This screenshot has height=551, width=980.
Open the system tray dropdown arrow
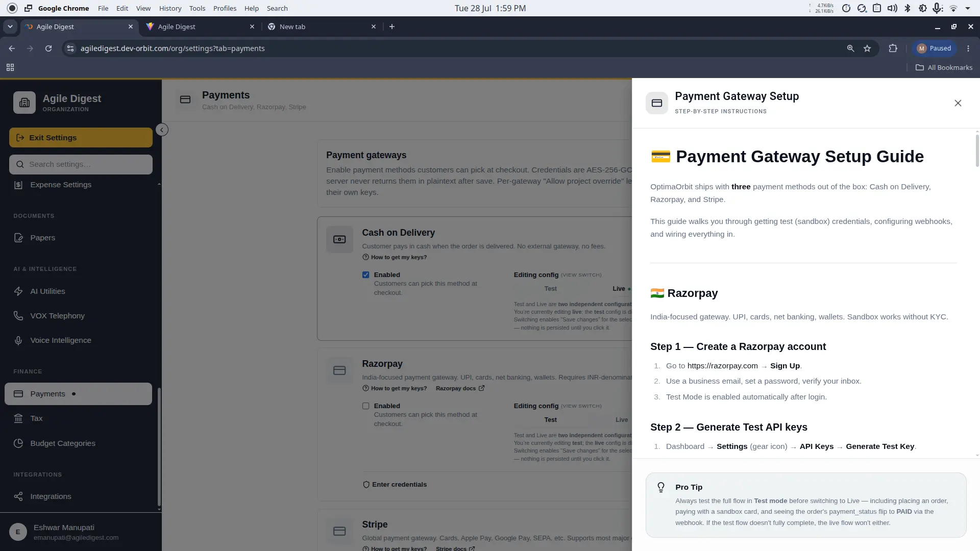(x=968, y=8)
